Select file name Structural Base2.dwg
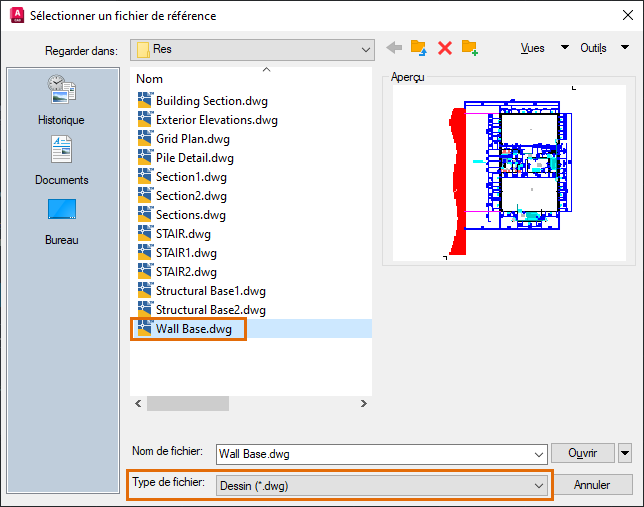 click(x=211, y=309)
